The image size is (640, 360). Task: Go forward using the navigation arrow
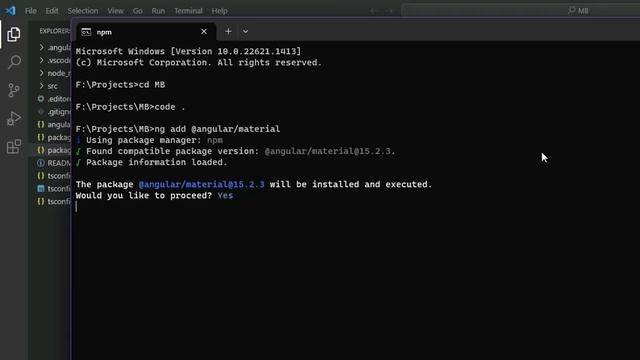tap(390, 11)
